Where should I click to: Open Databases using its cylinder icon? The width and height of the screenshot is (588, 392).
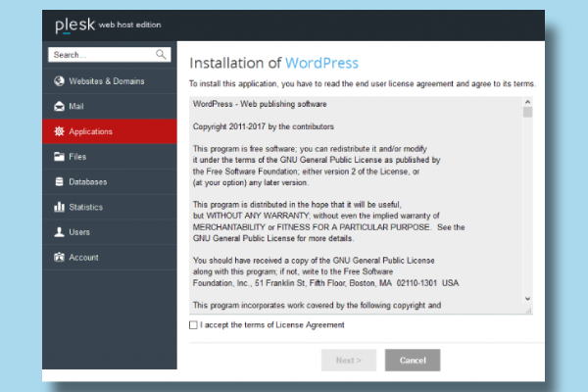(59, 182)
